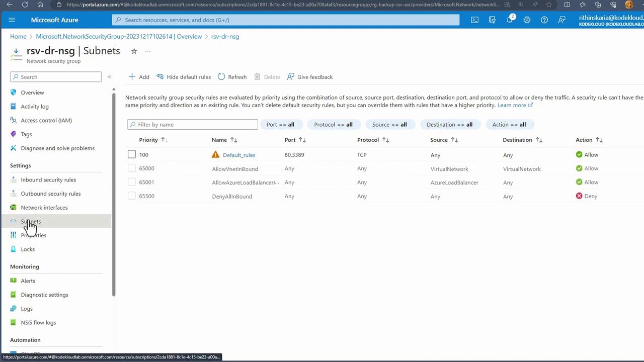Screen dimensions: 644x362
Task: Collapse the left navigation menu chevron
Action: coord(109,77)
